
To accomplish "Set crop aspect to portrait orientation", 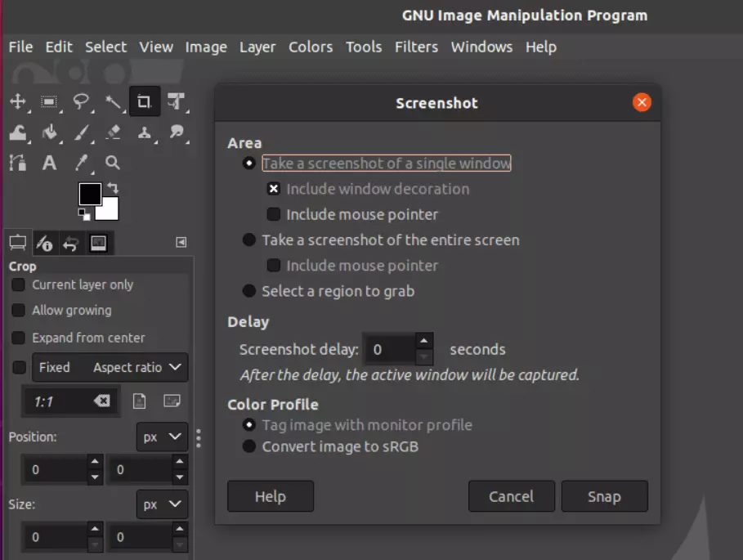I will 139,401.
